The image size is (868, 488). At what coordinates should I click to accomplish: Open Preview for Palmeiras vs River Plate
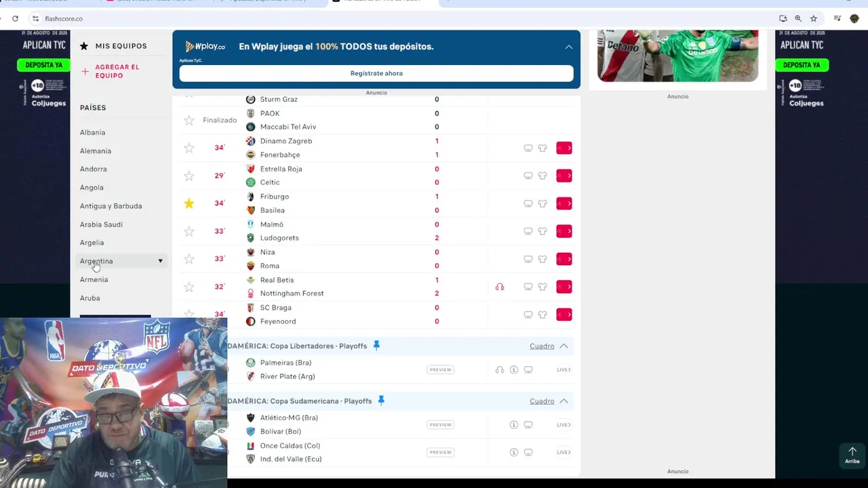click(440, 369)
